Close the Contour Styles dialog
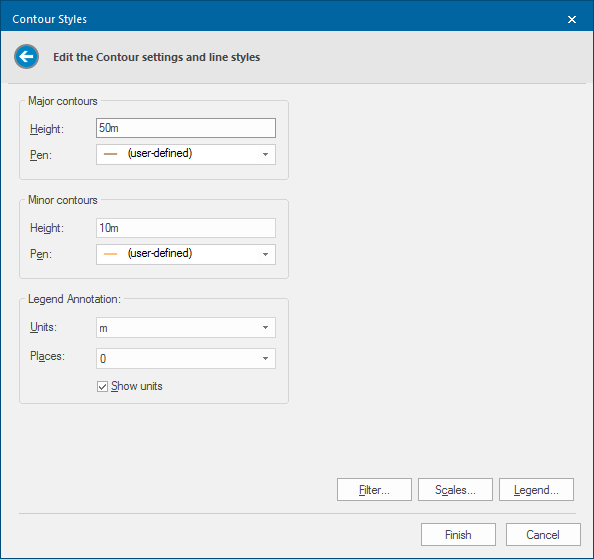The image size is (594, 559). 572,19
